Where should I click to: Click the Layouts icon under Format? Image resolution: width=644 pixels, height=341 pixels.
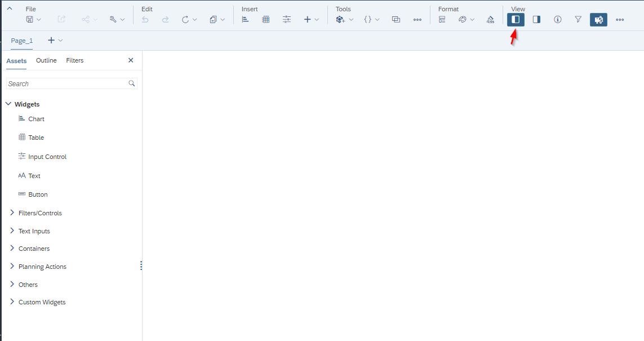point(442,19)
